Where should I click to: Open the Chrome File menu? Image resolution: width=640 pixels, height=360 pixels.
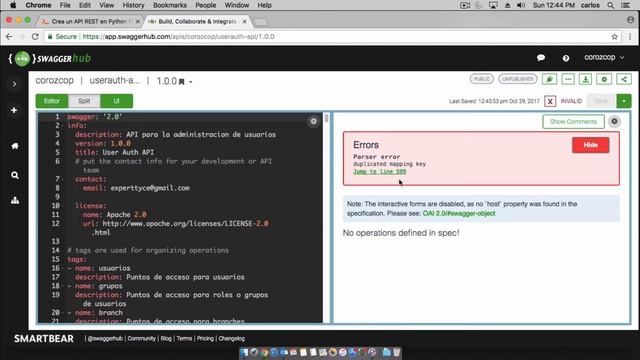65,5
